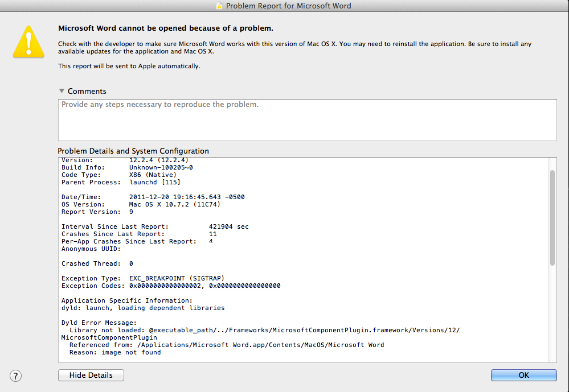Click the 'OS Version: Mac OS X 10.7.2' line

[141, 204]
